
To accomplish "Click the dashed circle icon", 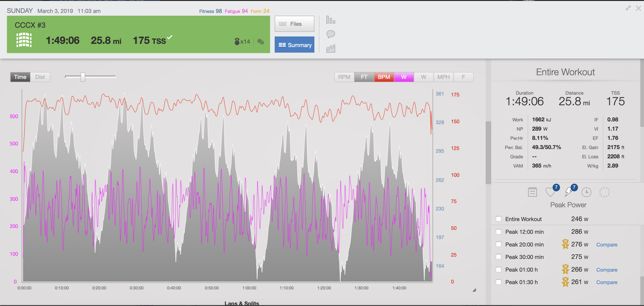I will click(604, 192).
